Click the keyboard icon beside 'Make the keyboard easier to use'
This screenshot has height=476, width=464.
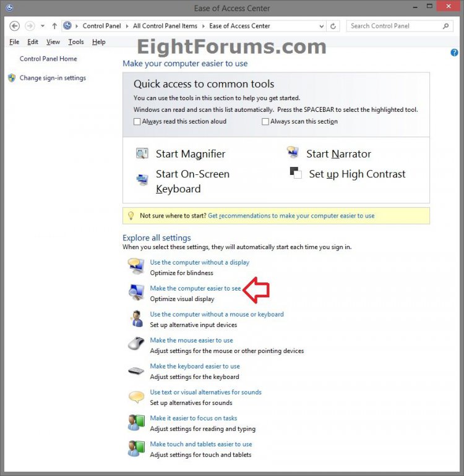(x=136, y=370)
